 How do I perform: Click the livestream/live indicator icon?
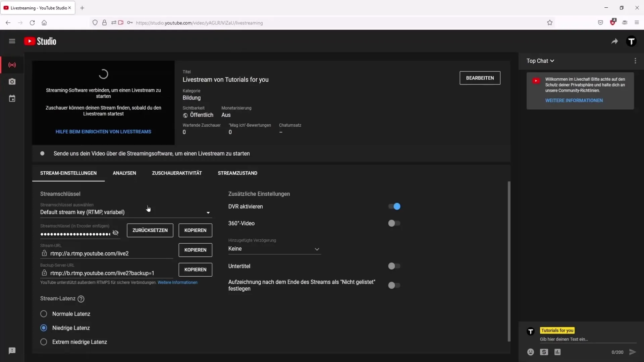[x=12, y=65]
